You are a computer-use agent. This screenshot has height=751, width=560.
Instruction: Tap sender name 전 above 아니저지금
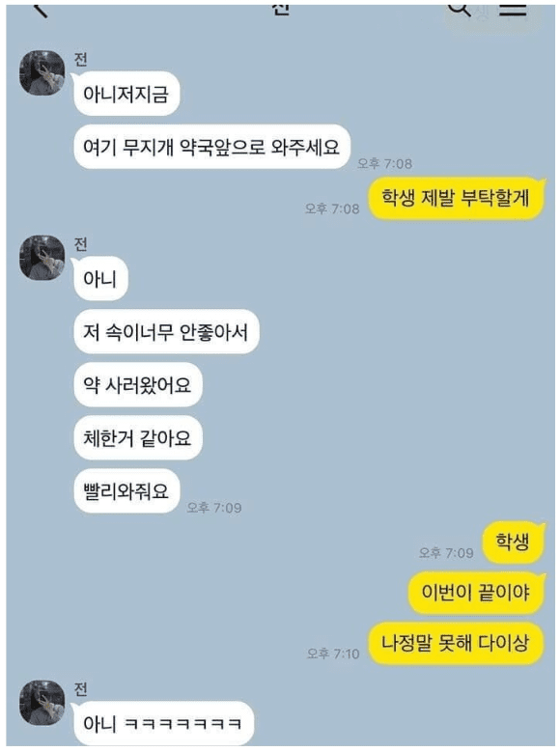point(80,59)
